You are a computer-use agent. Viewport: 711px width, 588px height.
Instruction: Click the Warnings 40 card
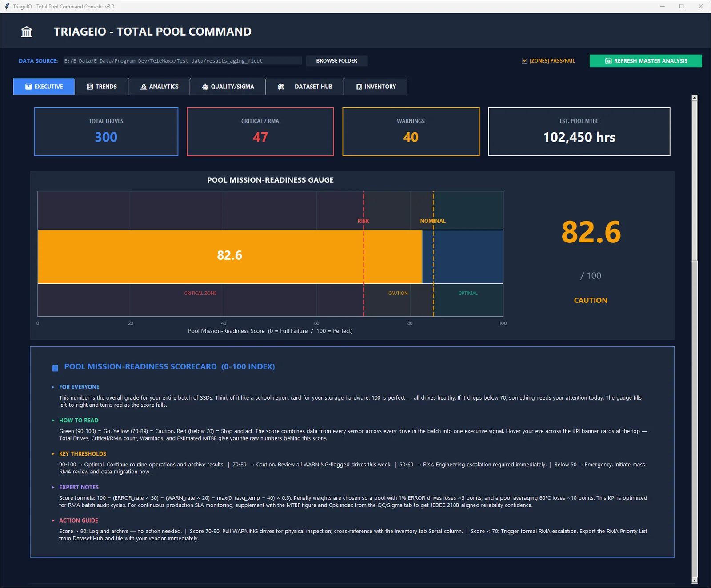point(411,132)
